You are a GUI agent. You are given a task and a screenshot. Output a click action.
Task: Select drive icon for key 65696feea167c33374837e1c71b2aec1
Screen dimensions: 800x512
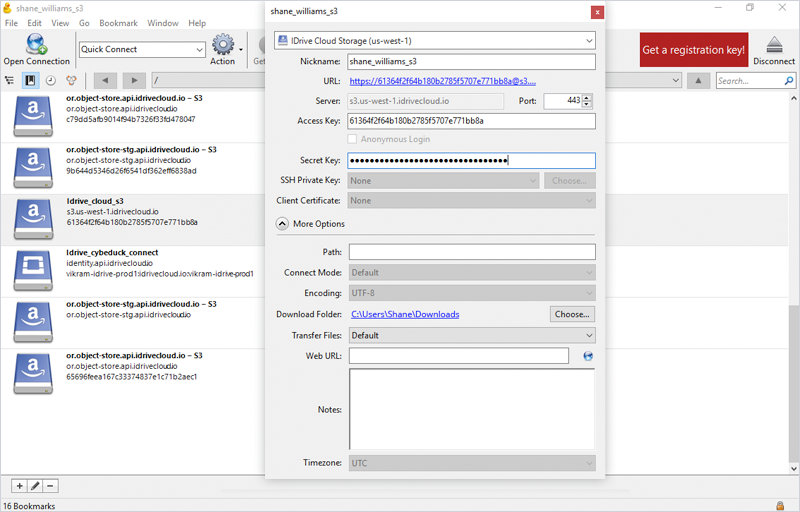(x=33, y=374)
